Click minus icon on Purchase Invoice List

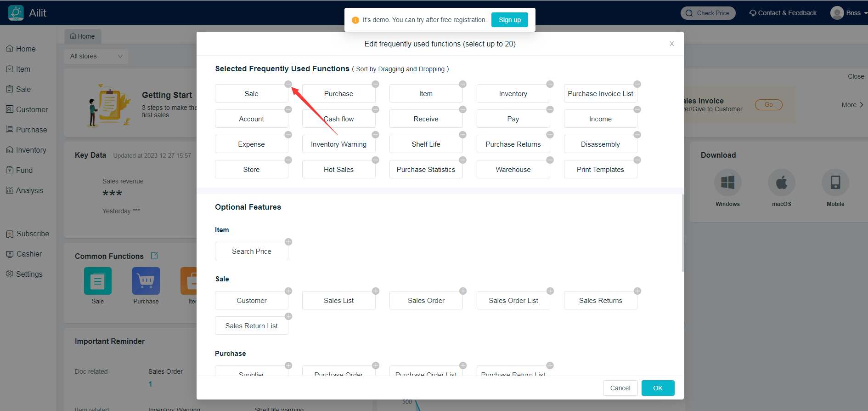(x=637, y=84)
